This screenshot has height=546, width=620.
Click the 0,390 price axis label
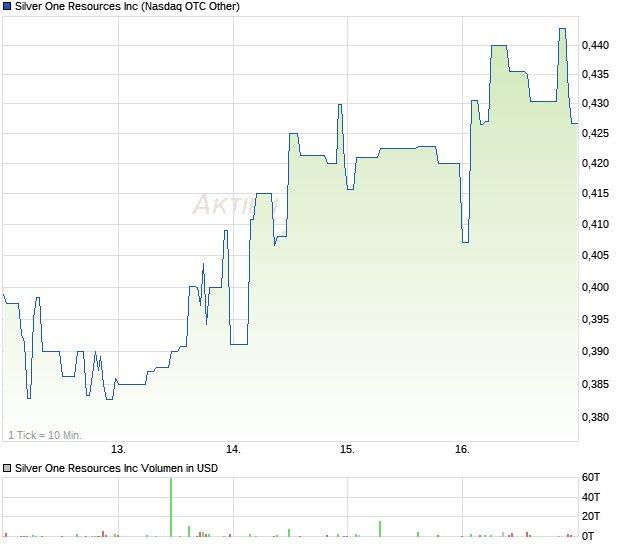click(x=595, y=351)
